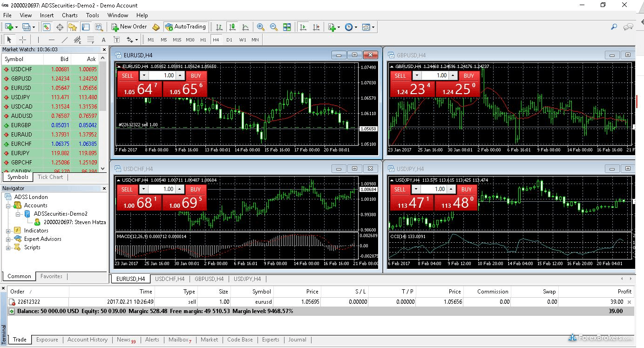Close order 22612322 with the x
The image size is (644, 348).
630,302
